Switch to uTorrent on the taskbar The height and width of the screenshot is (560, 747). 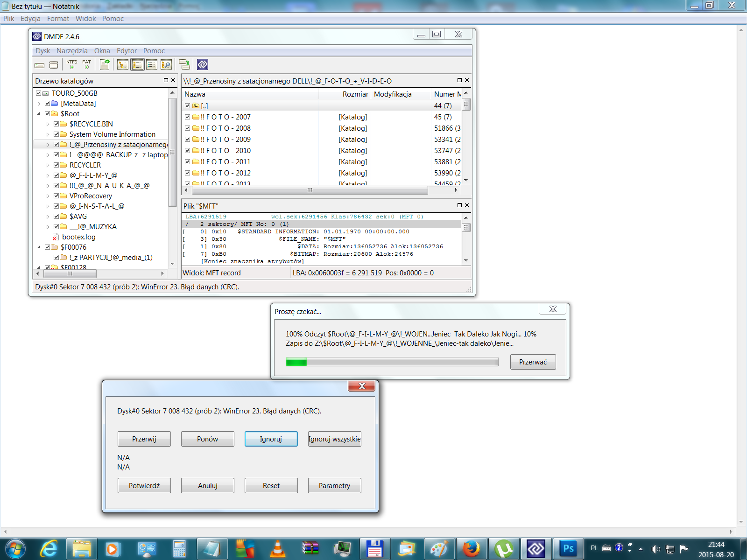(503, 549)
